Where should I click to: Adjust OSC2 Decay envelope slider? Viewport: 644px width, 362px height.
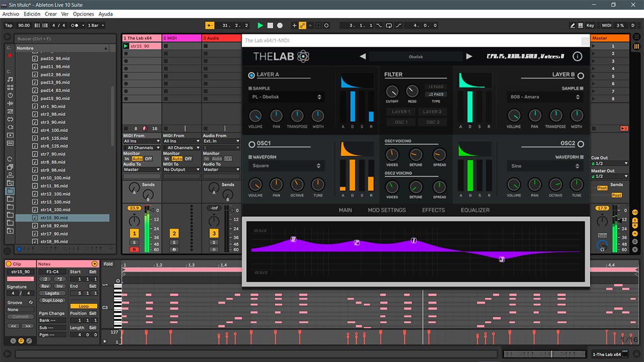coord(470,175)
